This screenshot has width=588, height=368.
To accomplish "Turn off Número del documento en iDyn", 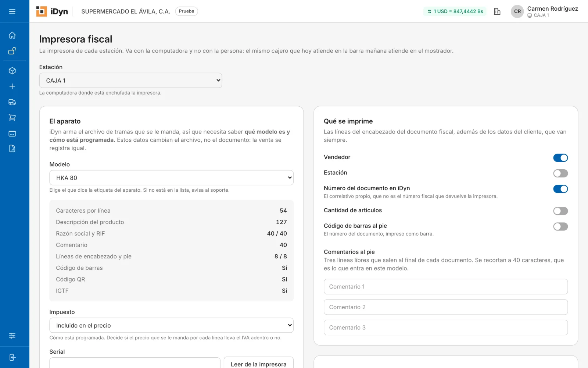I will [x=560, y=189].
